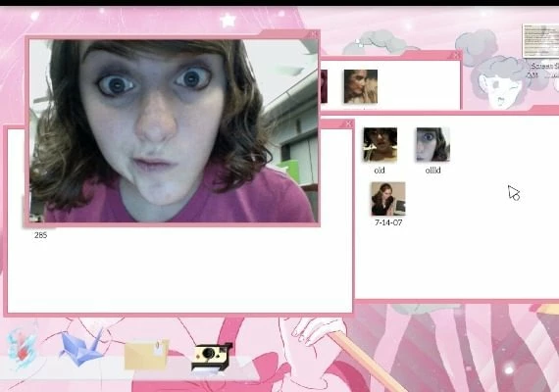Click the file label 285
Screen dimensions: 559x392
pos(40,235)
